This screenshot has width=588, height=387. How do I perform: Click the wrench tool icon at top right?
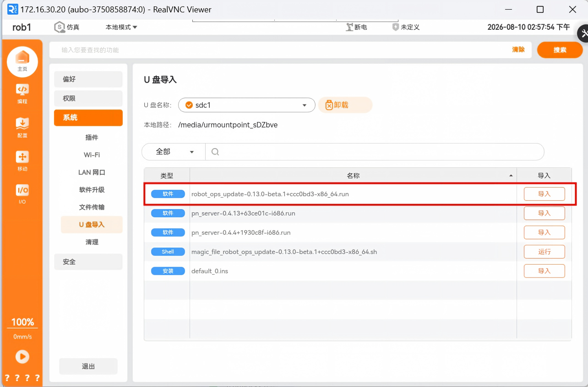click(583, 33)
